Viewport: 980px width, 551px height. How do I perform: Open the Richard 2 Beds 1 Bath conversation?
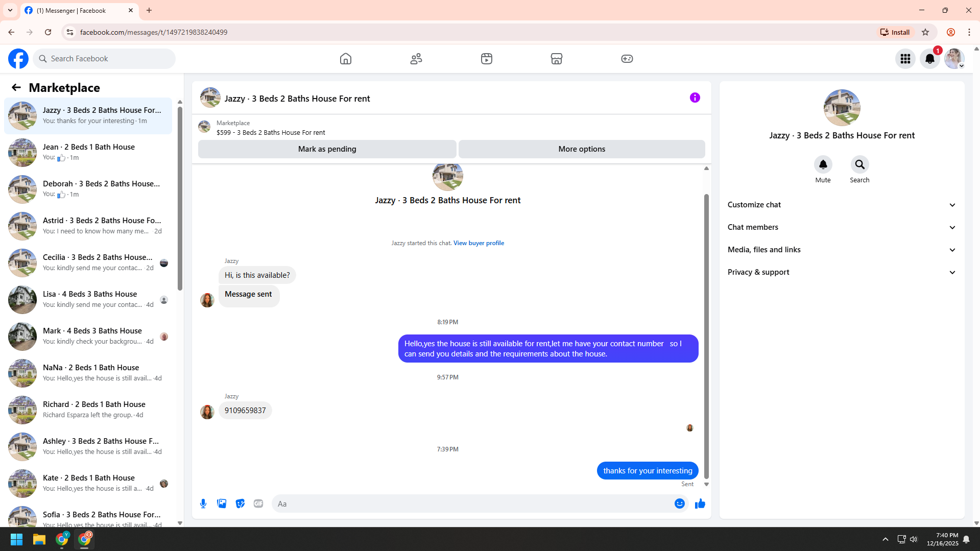click(x=88, y=410)
